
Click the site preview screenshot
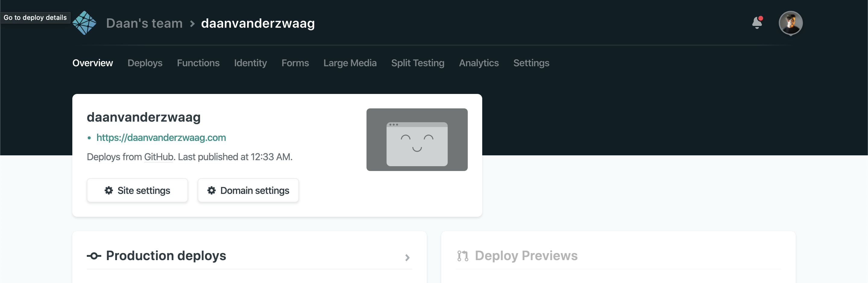(x=417, y=140)
